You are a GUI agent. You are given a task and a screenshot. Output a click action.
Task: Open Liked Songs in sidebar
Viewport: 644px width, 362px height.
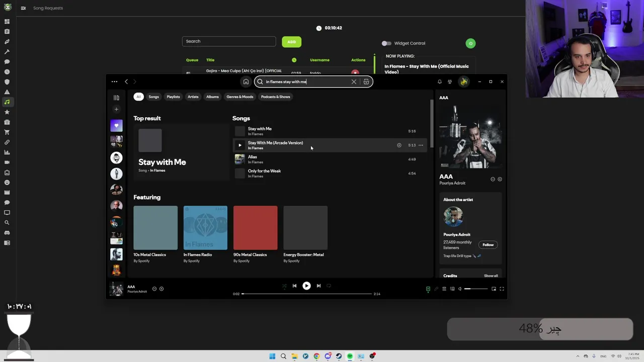click(116, 126)
